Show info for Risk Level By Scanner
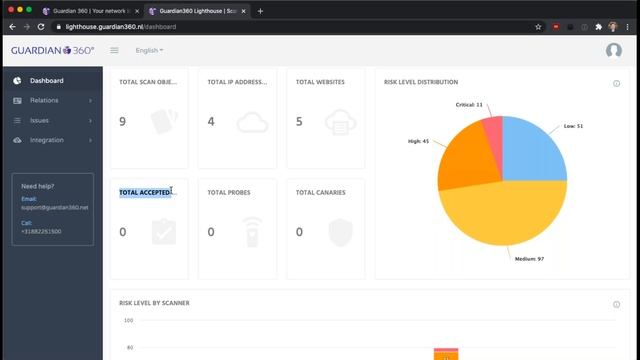The width and height of the screenshot is (640, 360). [616, 304]
